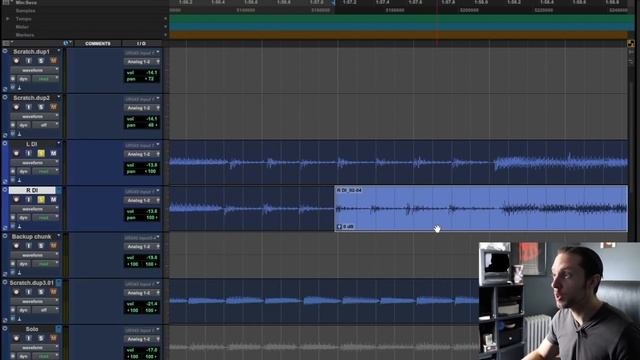Open Scratch.dup2 automation mode selector (off)

(45, 125)
